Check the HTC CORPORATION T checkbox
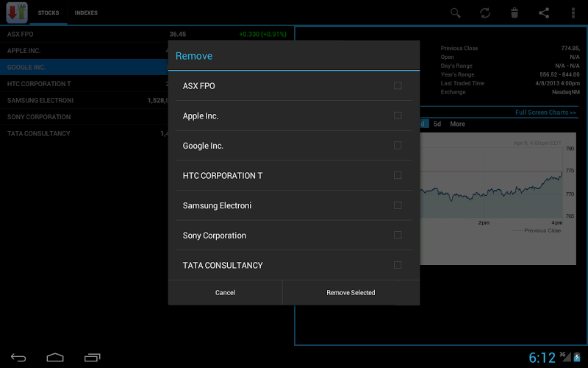588x368 pixels. pyautogui.click(x=398, y=175)
